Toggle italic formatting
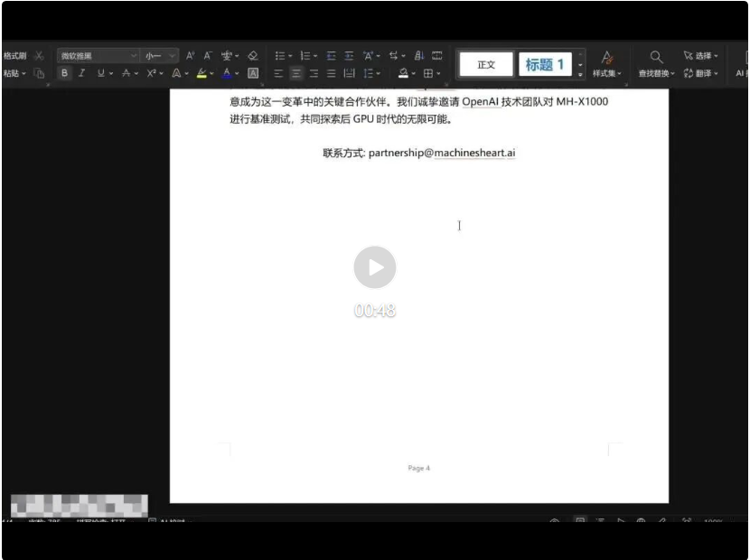 click(81, 73)
